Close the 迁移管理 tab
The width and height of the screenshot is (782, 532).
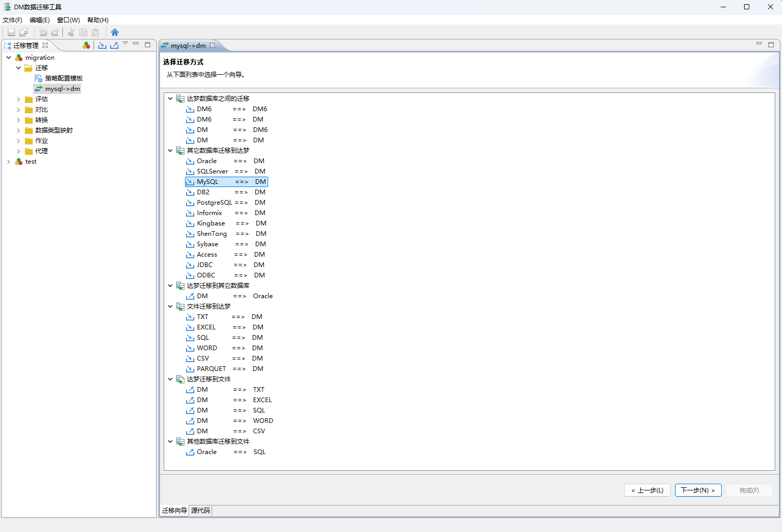(x=45, y=45)
